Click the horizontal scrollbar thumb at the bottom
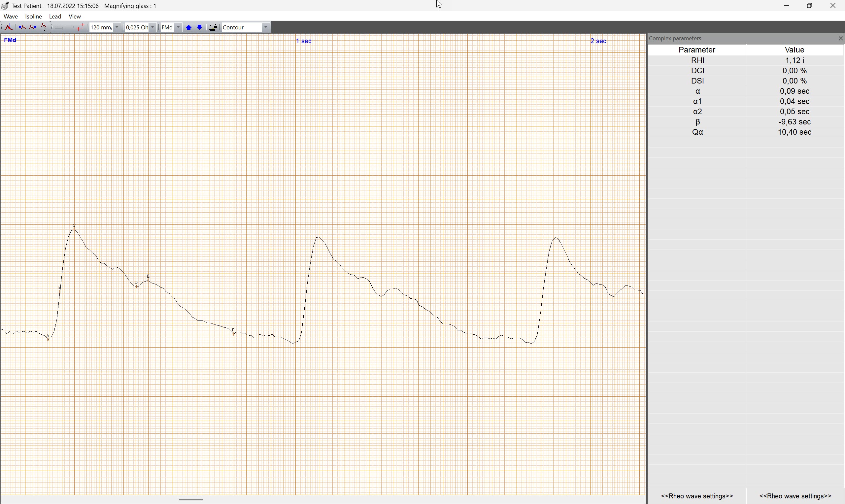 click(191, 500)
